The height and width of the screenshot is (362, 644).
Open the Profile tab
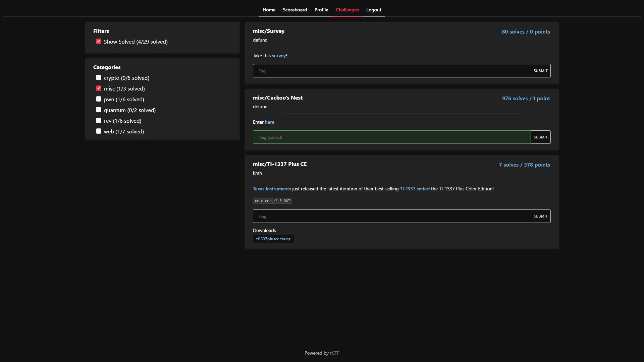321,10
